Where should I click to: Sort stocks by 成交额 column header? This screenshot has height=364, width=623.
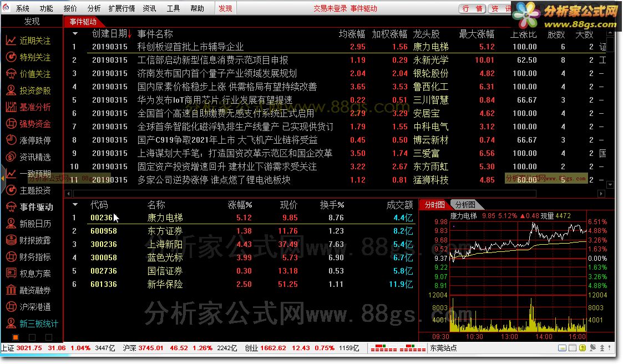(x=399, y=205)
